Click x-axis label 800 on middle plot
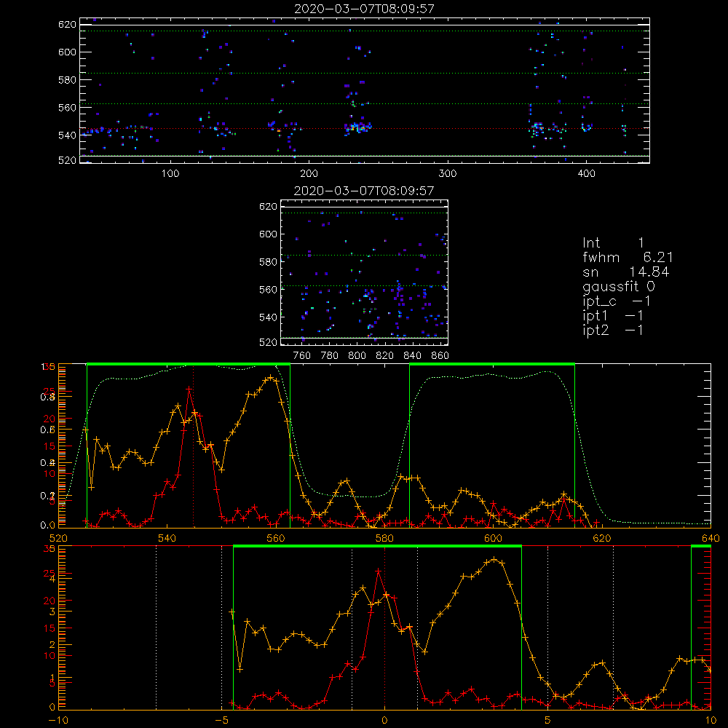 (357, 356)
